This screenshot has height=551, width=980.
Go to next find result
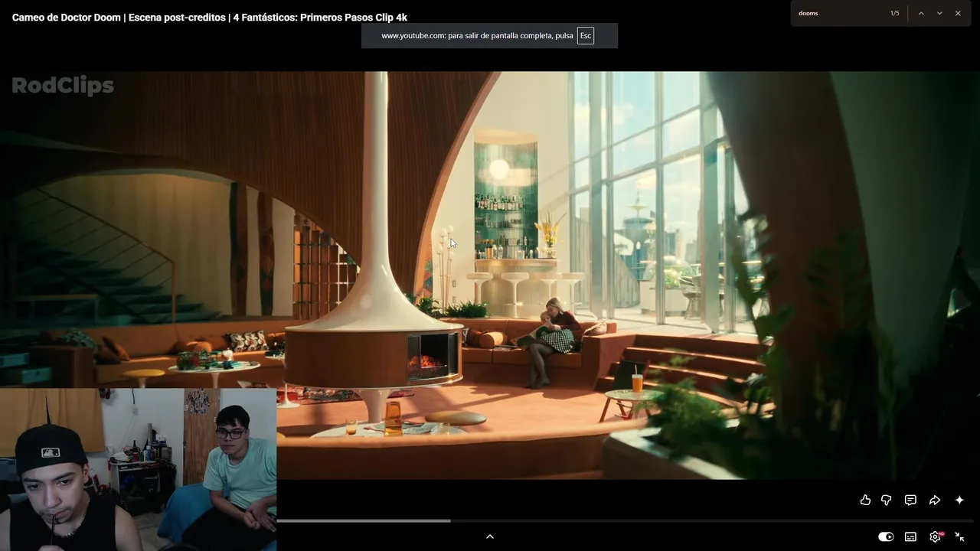click(x=939, y=13)
